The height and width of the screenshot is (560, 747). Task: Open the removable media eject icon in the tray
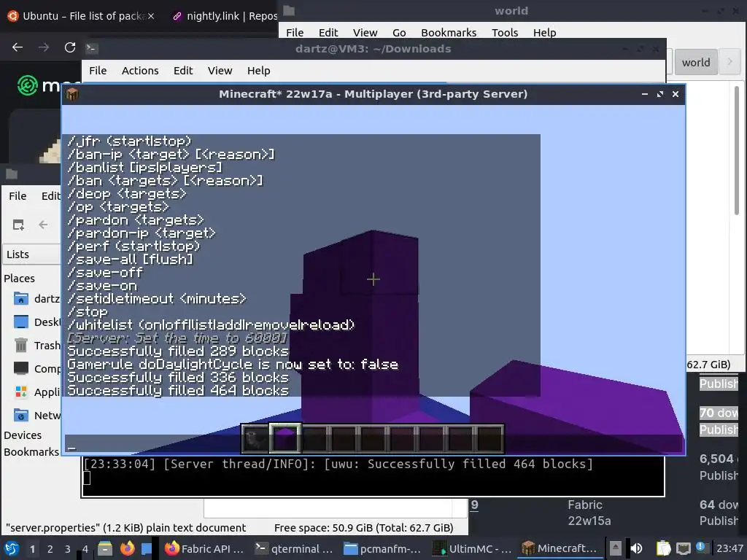point(616,548)
